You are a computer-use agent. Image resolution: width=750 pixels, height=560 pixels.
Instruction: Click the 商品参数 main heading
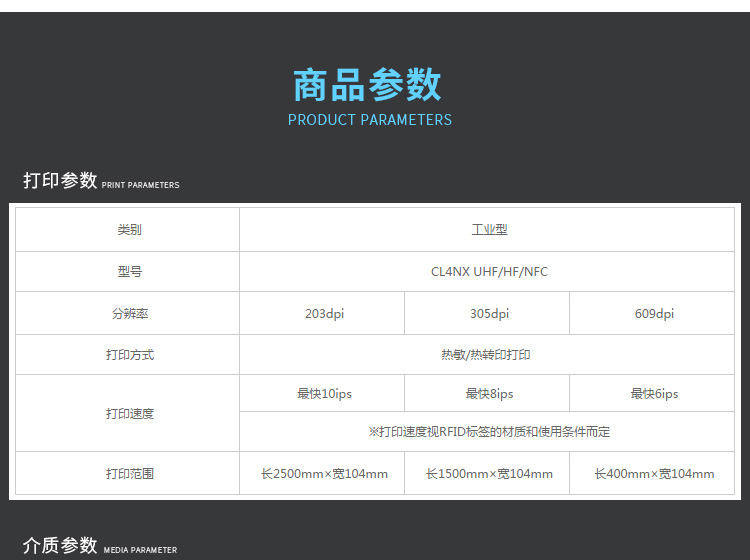click(368, 86)
